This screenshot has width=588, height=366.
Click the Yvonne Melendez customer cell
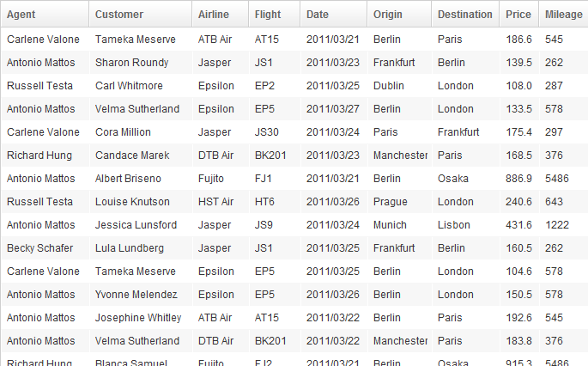click(x=141, y=295)
